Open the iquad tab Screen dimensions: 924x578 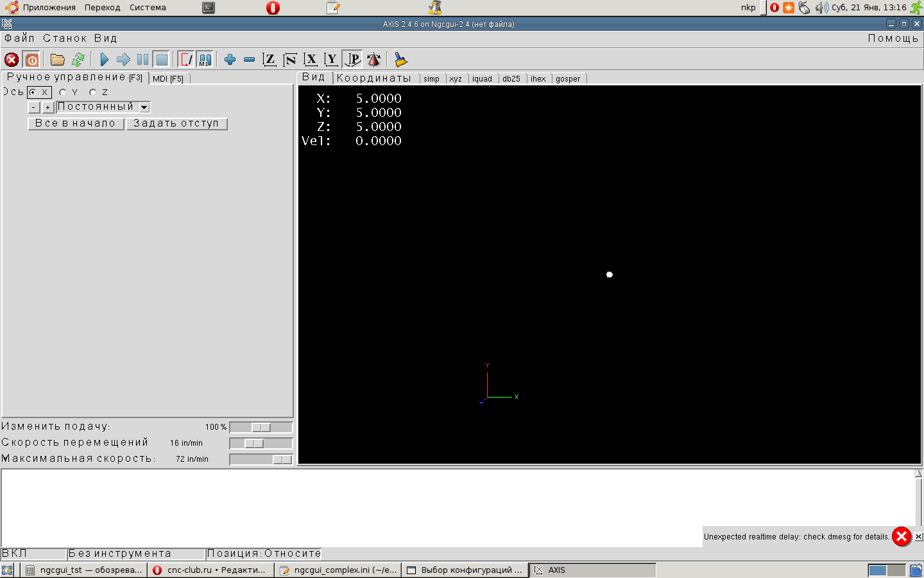483,79
